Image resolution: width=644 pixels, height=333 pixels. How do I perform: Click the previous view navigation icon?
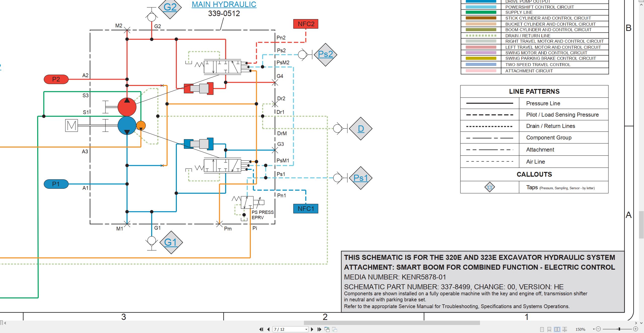(327, 329)
